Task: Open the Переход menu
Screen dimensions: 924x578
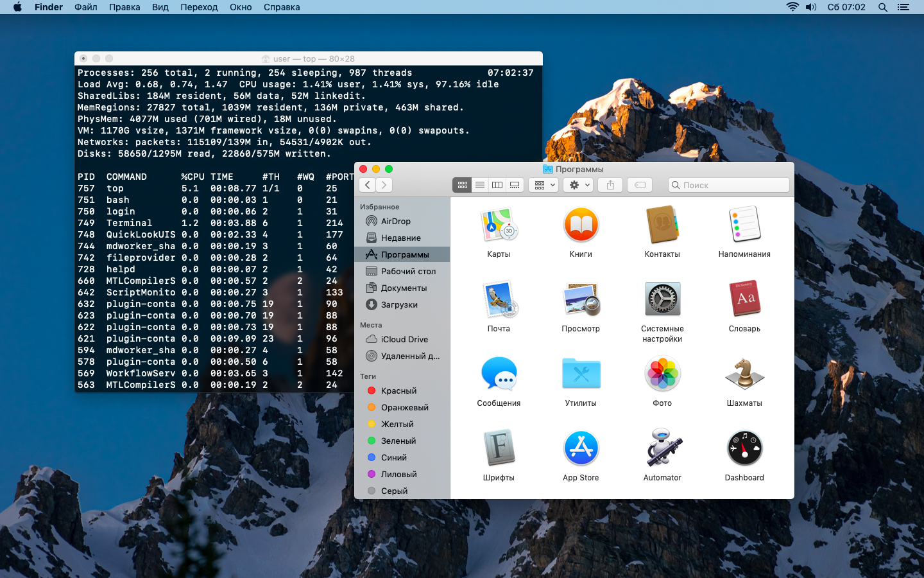Action: [x=199, y=7]
